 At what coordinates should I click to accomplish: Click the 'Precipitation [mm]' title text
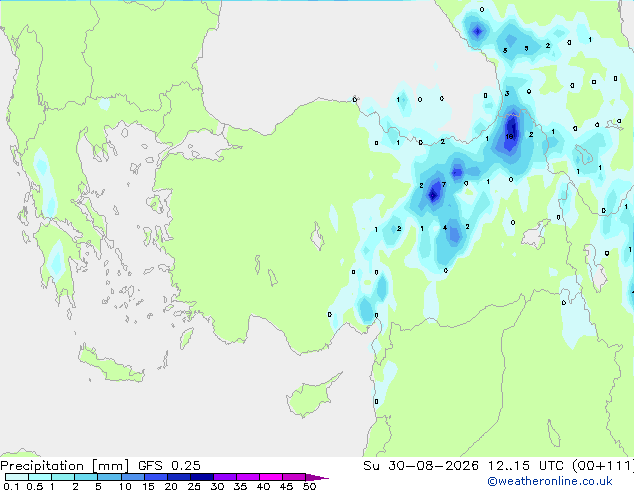[x=65, y=466]
